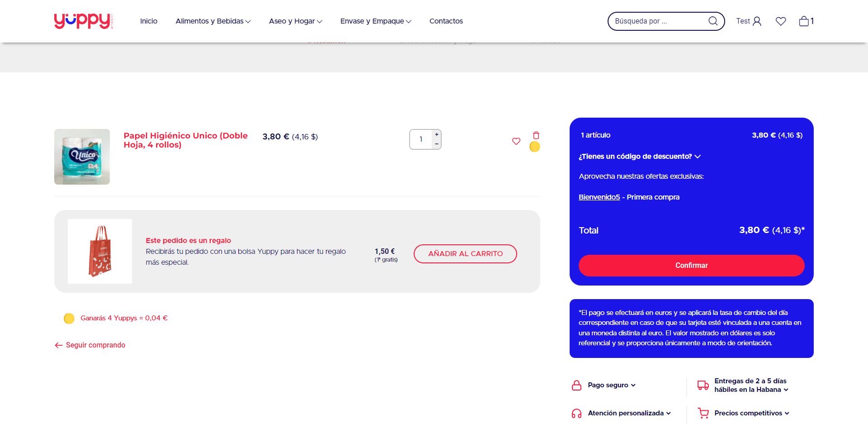Click Este pedido es un regalo heading
868x424 pixels.
[189, 241]
